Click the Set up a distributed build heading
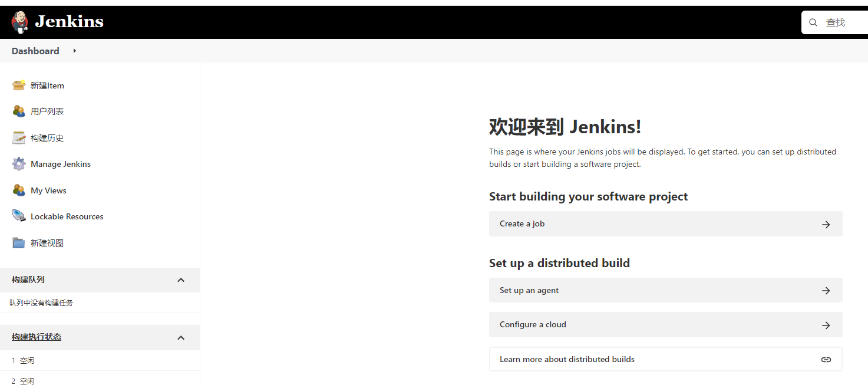 pyautogui.click(x=559, y=263)
